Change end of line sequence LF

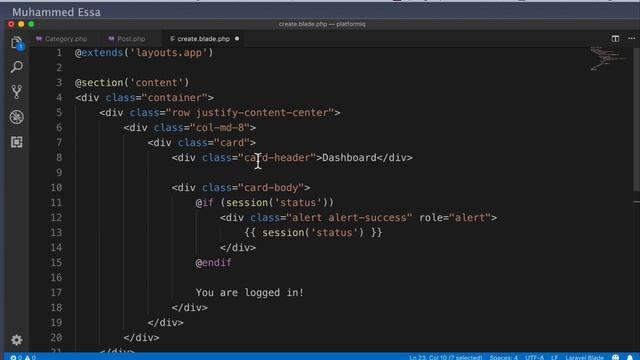[554, 357]
